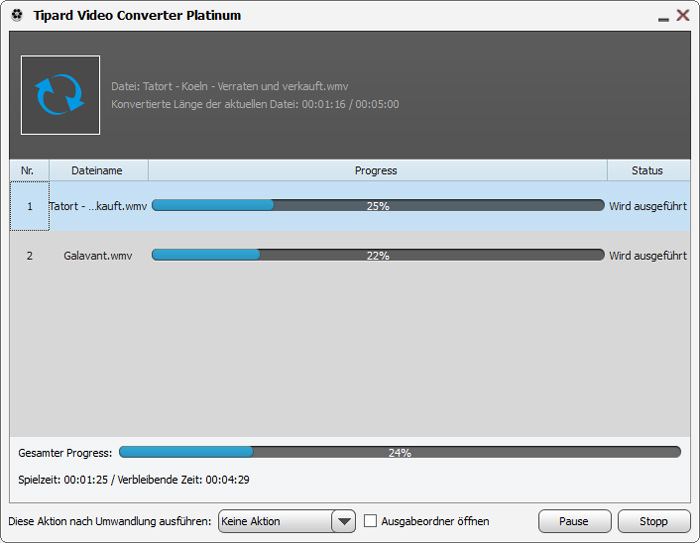This screenshot has width=700, height=543.
Task: Click the Konvertierte Länge der aktuellen Datei line
Action: pos(255,104)
